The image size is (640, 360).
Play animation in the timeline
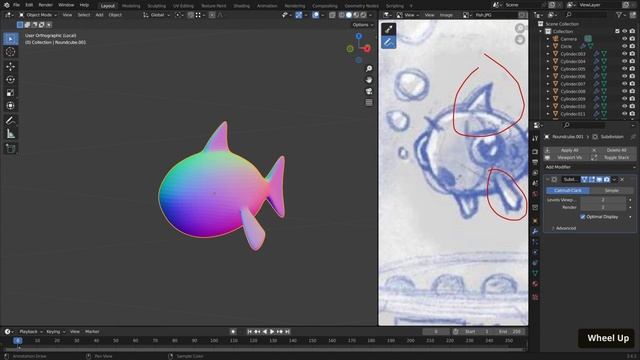(x=272, y=332)
